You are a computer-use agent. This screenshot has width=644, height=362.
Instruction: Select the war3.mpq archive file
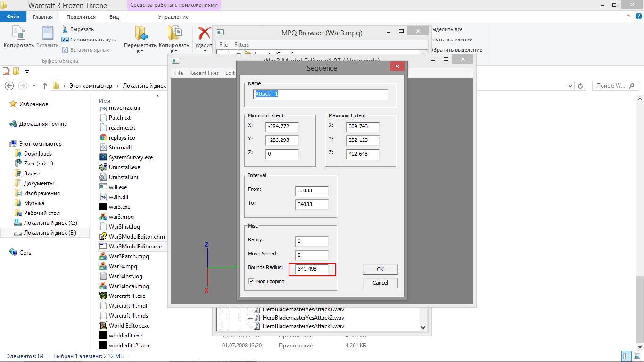coord(116,217)
